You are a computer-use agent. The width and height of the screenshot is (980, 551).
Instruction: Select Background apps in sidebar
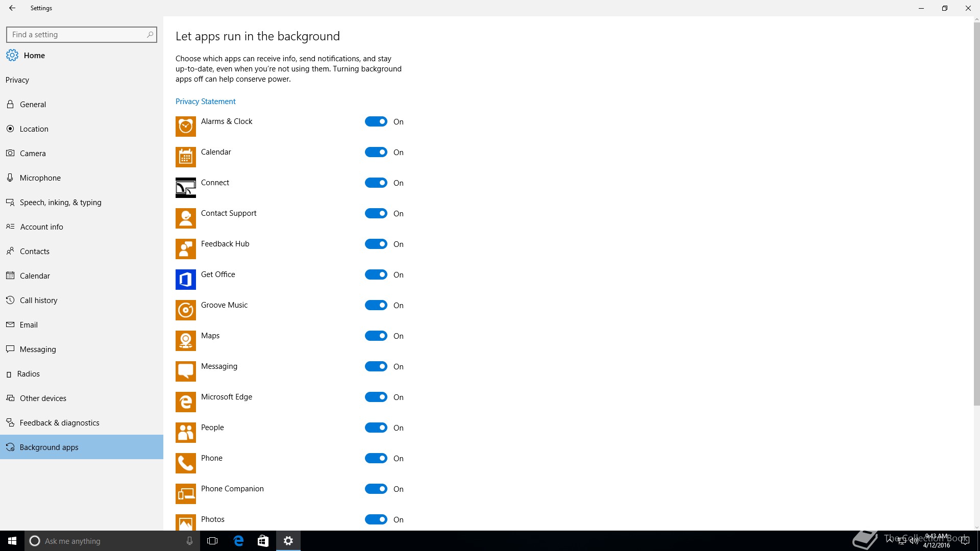pos(82,447)
